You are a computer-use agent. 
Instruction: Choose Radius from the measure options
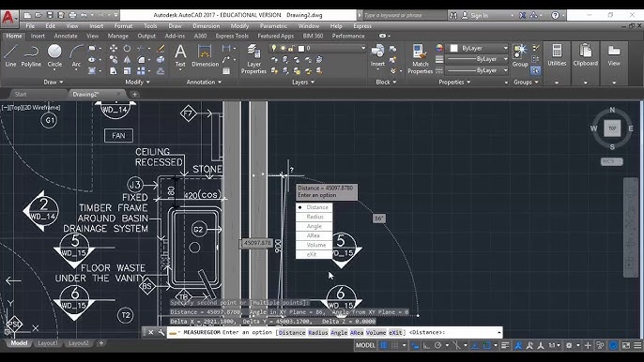pyautogui.click(x=314, y=217)
